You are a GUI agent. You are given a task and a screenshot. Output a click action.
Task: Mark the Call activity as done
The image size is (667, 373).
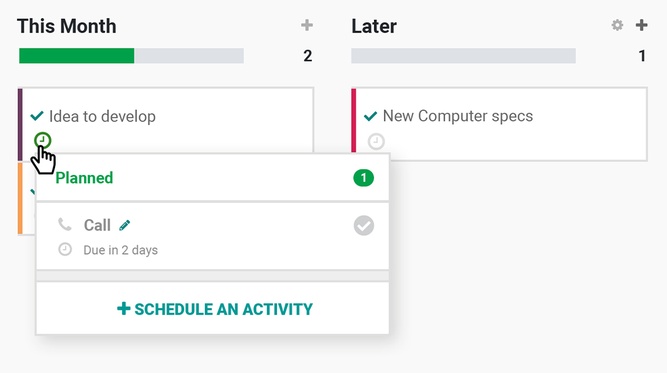pyautogui.click(x=364, y=225)
